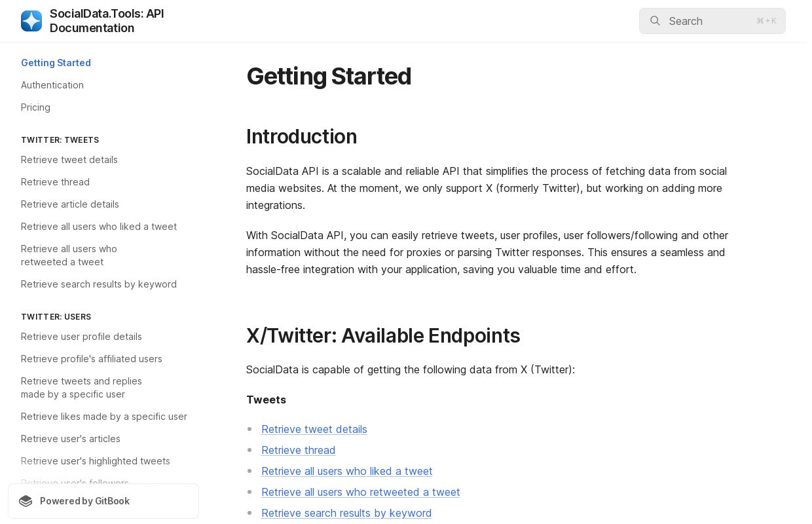This screenshot has height=524, width=812.
Task: Open Retrieve user profile details
Action: point(81,337)
